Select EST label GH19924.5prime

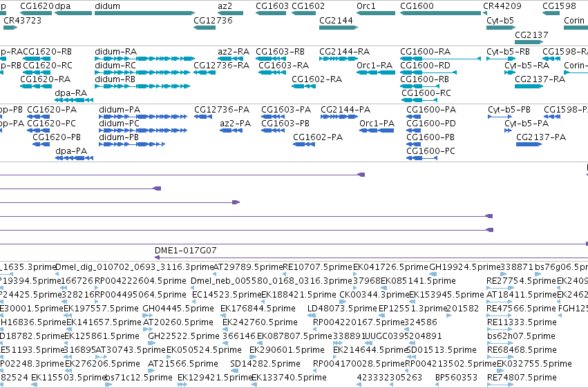pyautogui.click(x=465, y=266)
